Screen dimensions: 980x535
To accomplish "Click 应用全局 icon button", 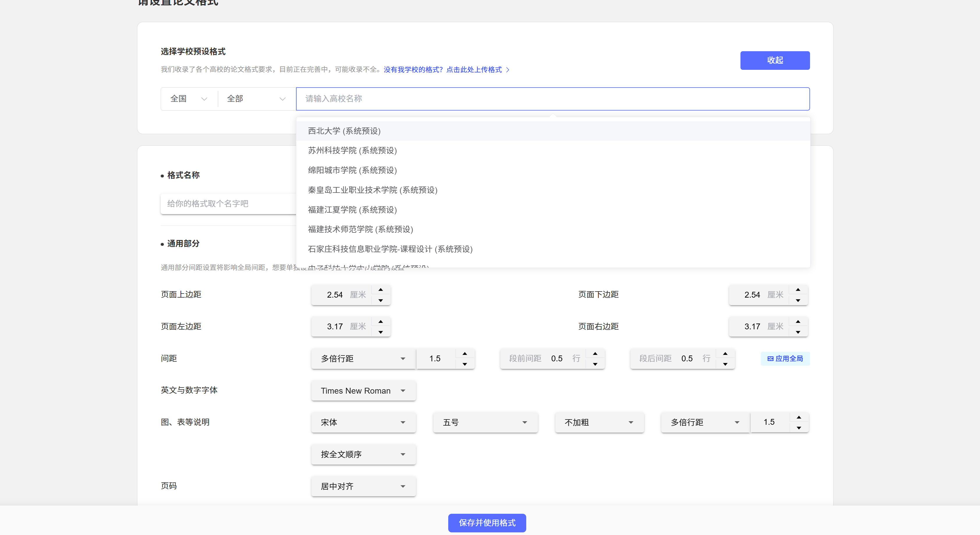I will tap(785, 359).
